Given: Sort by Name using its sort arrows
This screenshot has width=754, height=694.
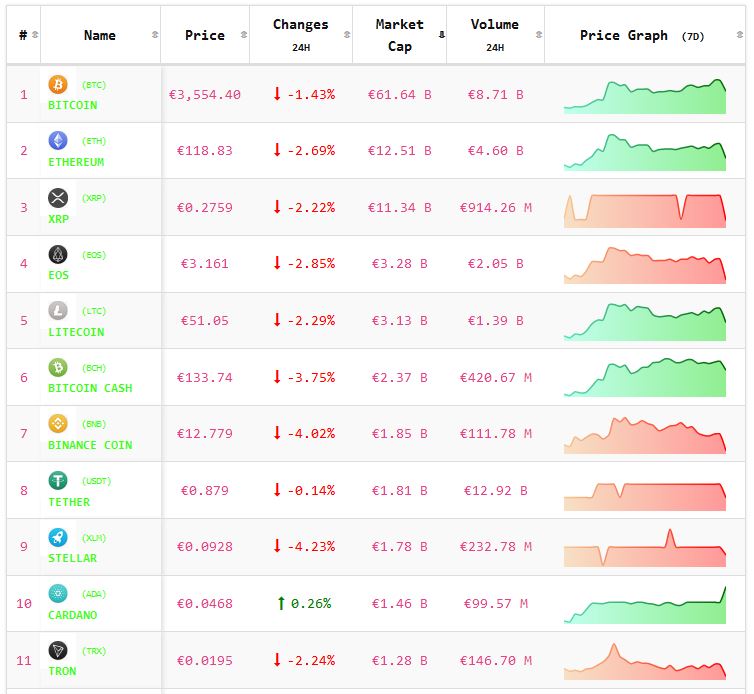Looking at the screenshot, I should [x=154, y=35].
